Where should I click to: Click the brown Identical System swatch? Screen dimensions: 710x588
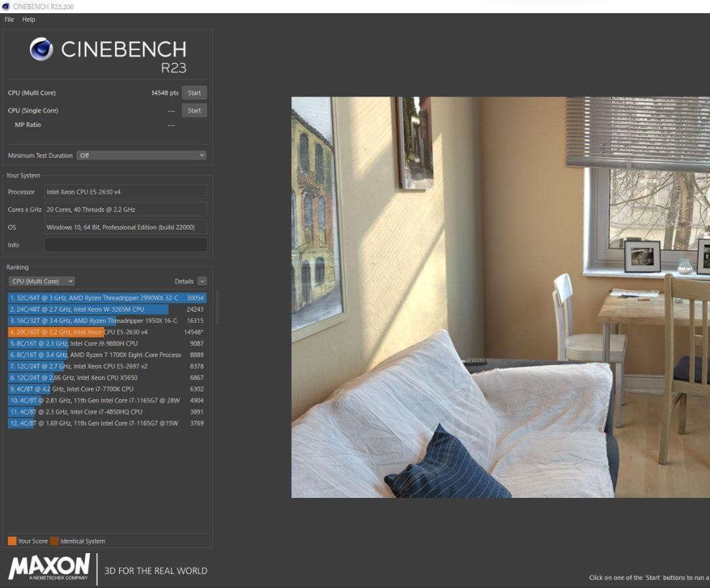[54, 541]
